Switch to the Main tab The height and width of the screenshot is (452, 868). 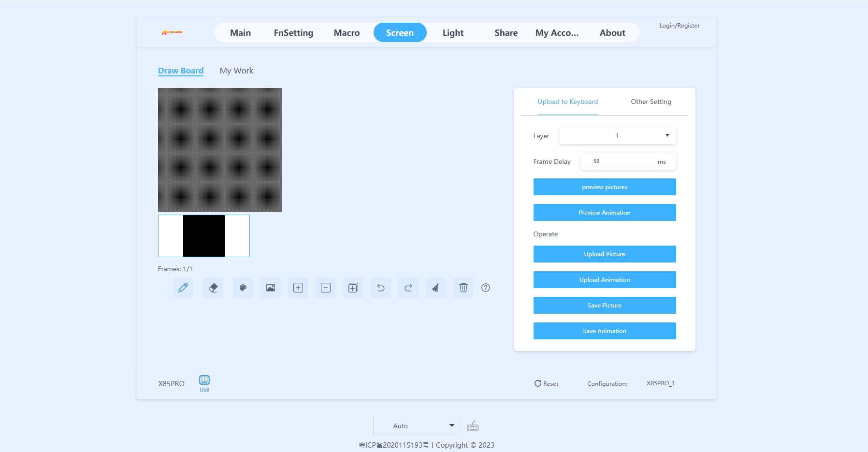(240, 32)
